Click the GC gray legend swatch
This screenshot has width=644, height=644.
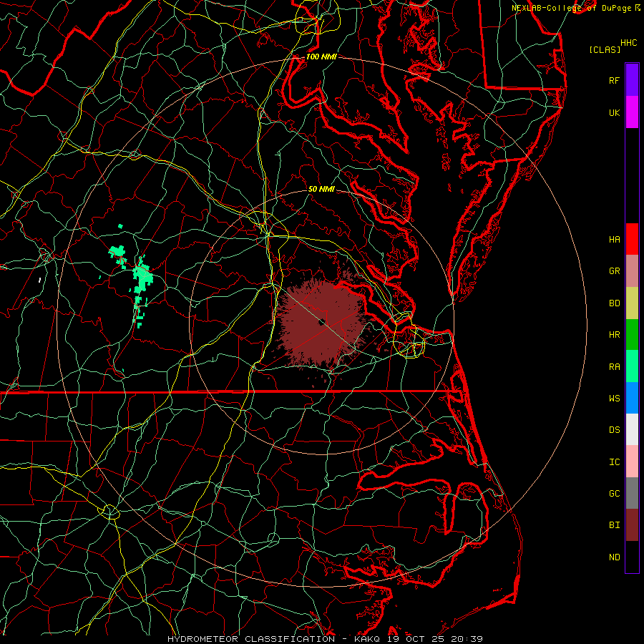(x=632, y=493)
